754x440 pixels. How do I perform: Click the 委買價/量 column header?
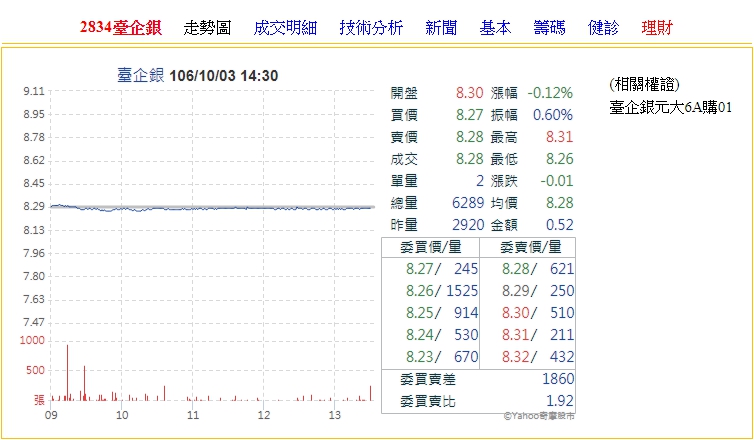[431, 248]
